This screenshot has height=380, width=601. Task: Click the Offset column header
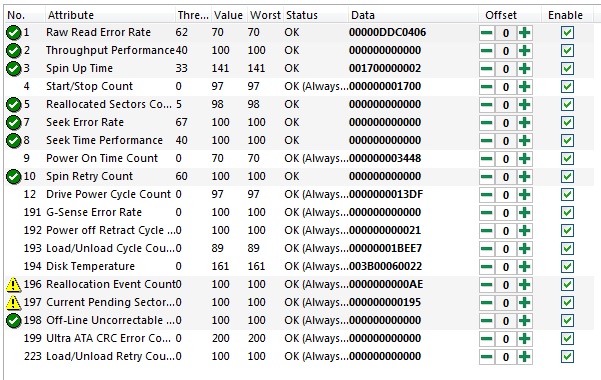(x=510, y=15)
